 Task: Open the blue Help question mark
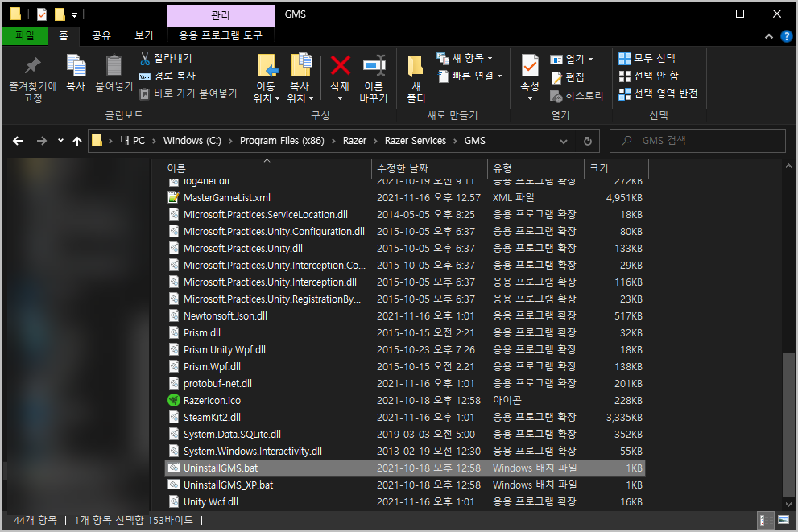click(786, 36)
